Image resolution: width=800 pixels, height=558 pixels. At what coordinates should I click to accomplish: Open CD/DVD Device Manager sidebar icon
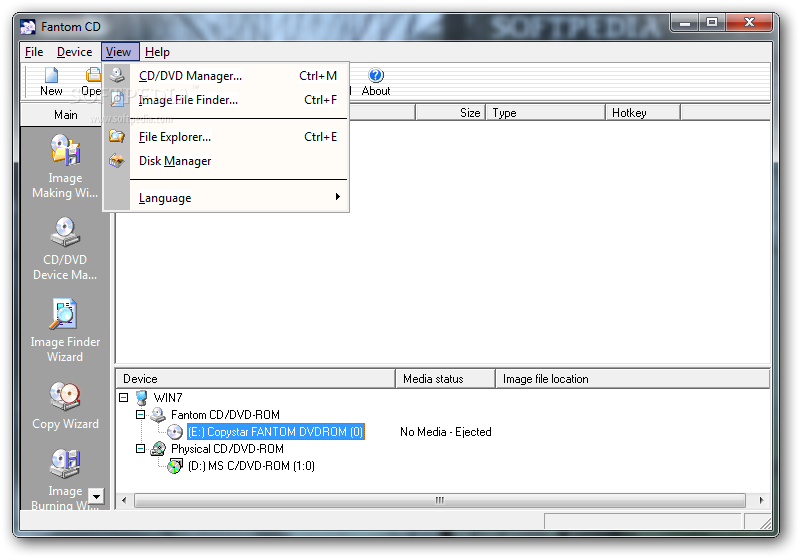(x=65, y=232)
